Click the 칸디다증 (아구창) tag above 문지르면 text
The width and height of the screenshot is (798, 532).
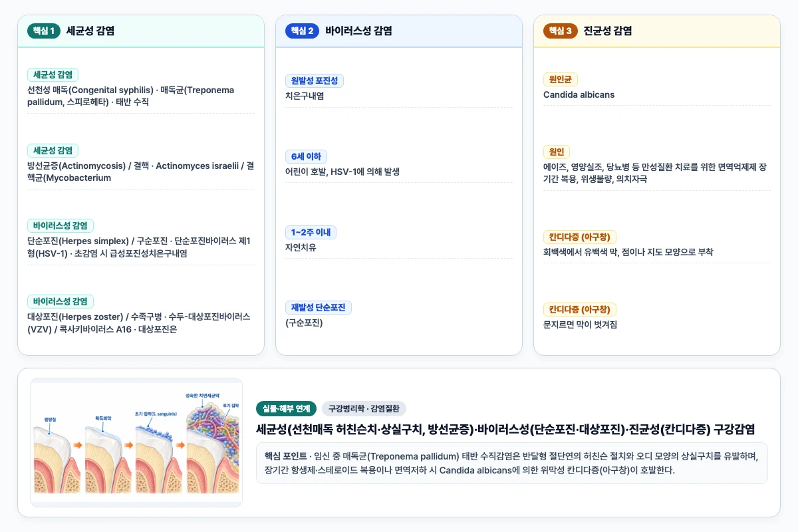click(580, 310)
